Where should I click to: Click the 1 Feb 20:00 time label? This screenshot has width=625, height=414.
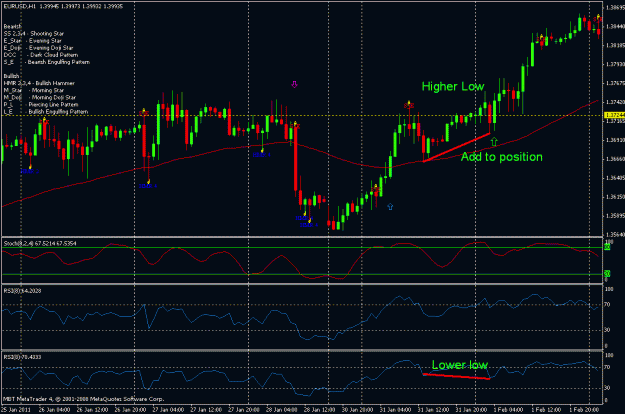[584, 410]
